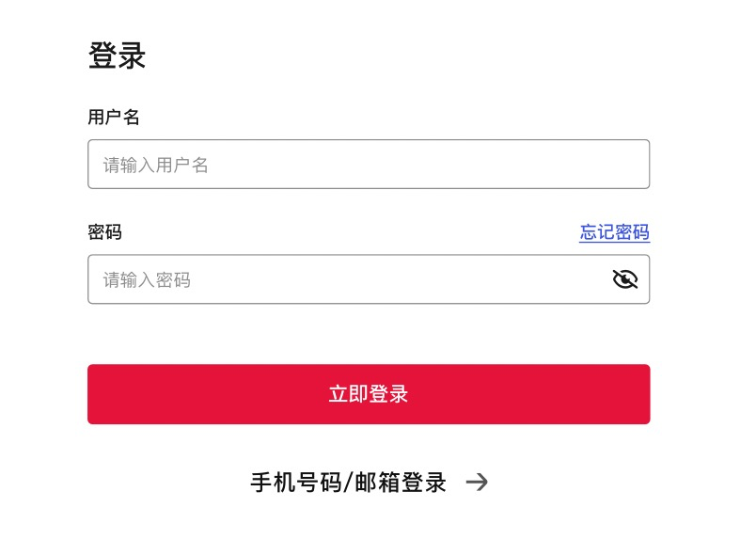Switch to 手机号码/邮箱登录 login method
756x555 pixels.
click(348, 483)
